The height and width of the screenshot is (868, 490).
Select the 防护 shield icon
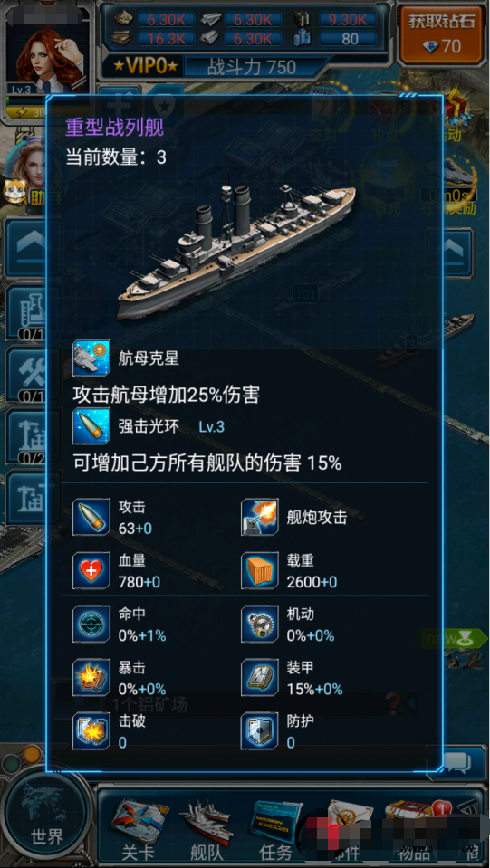click(260, 731)
